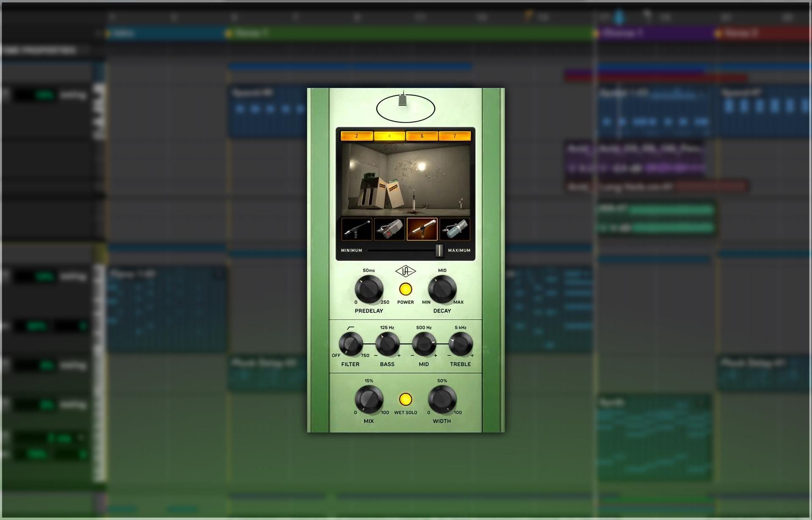Screen dimensions: 812x520
Task: Click the MID label above the DECAY knob
Action: 442,270
